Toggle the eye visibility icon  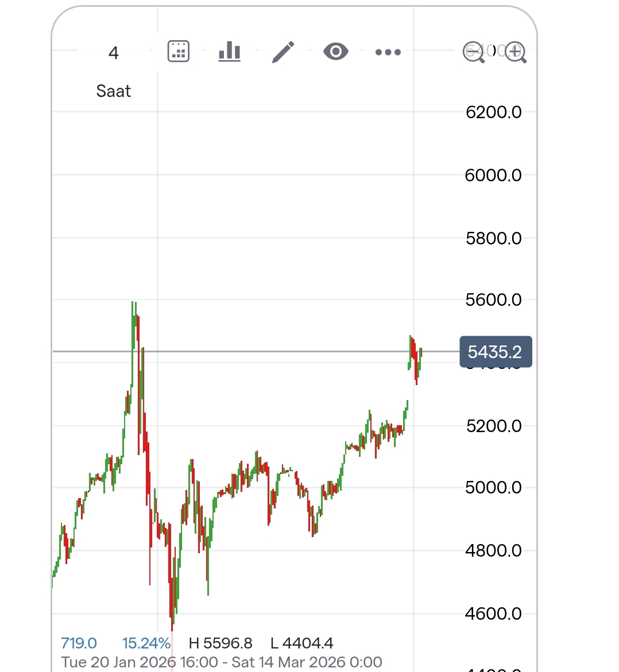pyautogui.click(x=336, y=52)
